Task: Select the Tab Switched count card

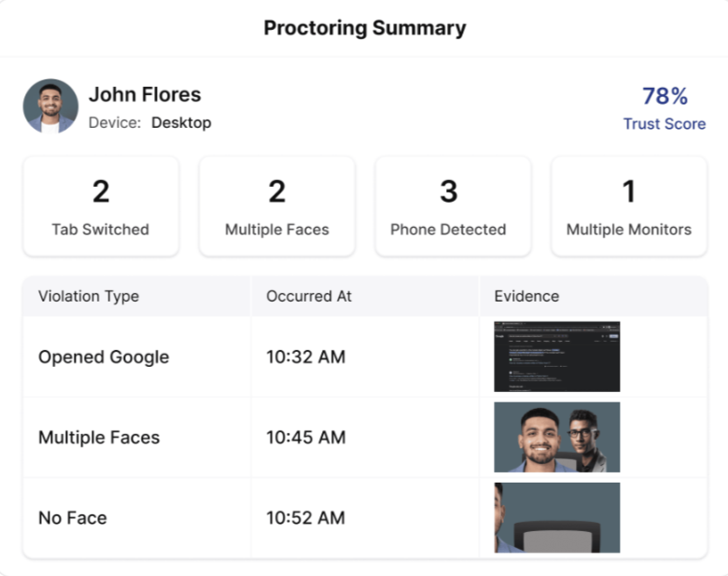Action: [x=101, y=206]
